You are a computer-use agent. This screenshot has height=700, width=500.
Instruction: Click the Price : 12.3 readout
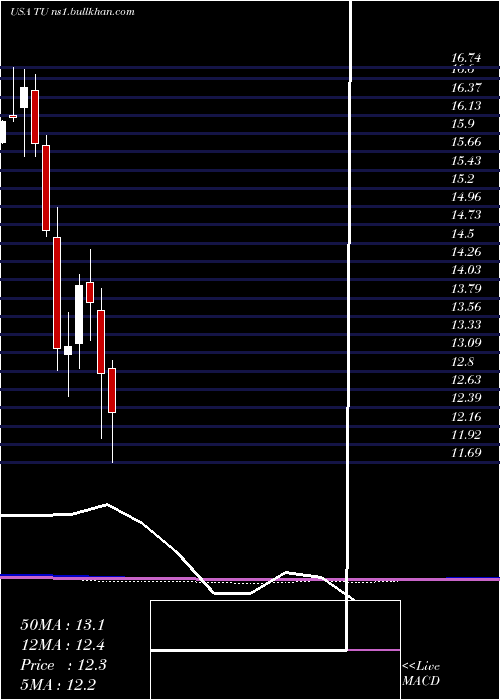pos(63,665)
